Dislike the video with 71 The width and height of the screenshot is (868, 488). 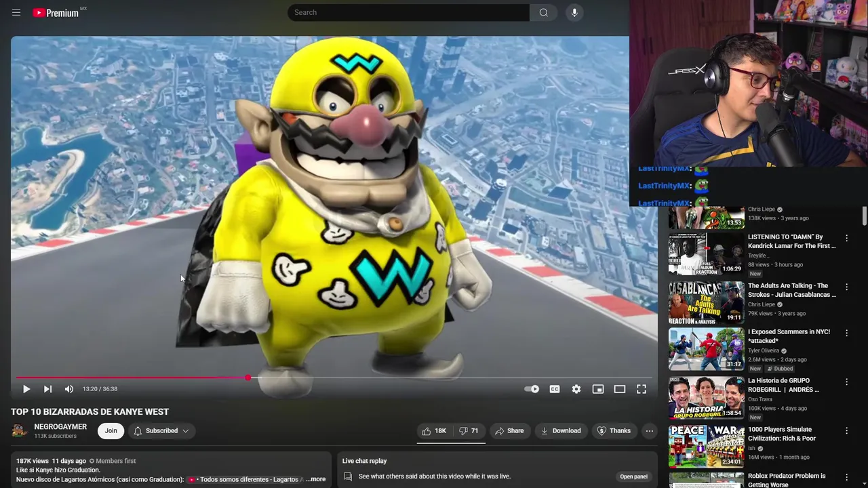[x=469, y=430]
